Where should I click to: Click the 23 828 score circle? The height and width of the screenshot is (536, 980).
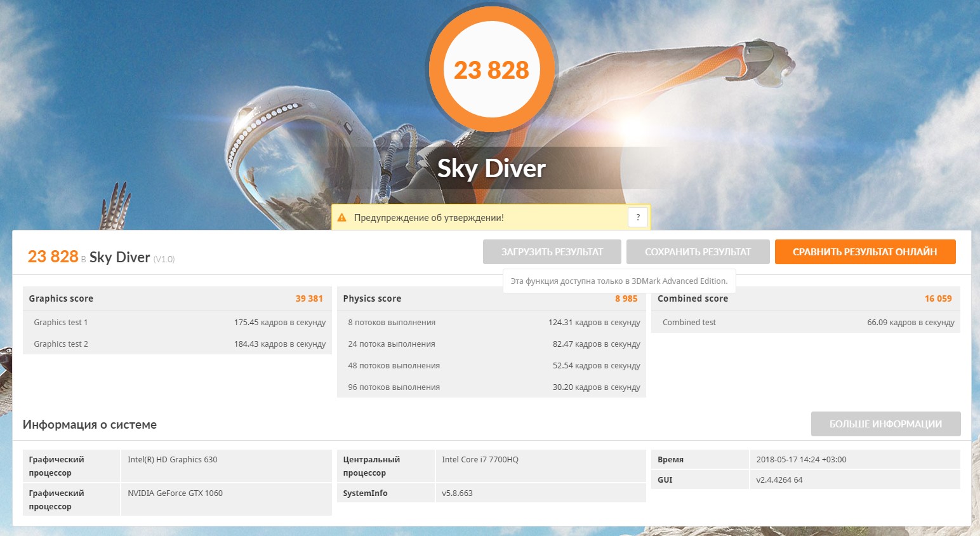click(491, 70)
